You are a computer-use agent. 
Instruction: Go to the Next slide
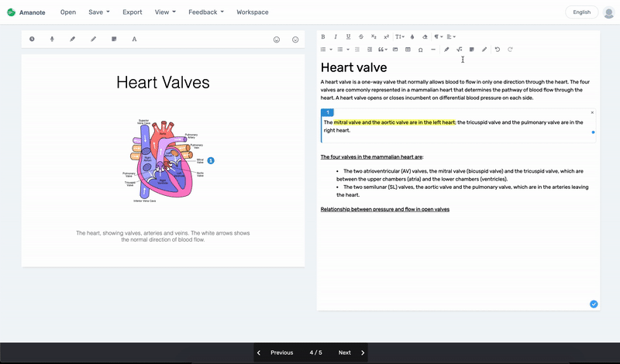351,352
